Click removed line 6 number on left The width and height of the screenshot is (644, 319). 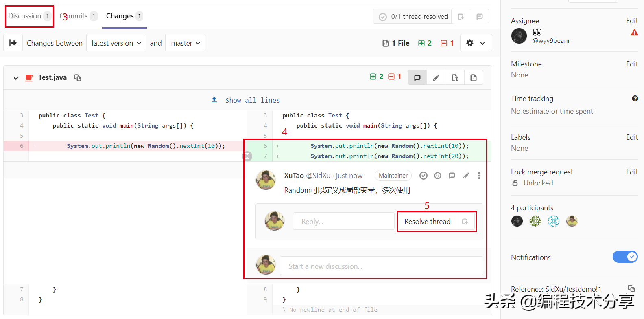point(22,146)
